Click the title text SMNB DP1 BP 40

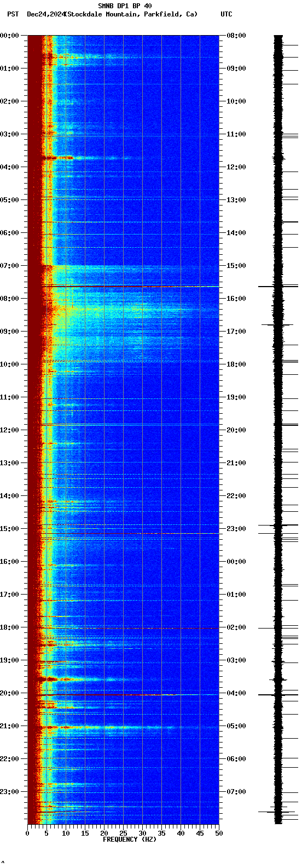[x=125, y=6]
